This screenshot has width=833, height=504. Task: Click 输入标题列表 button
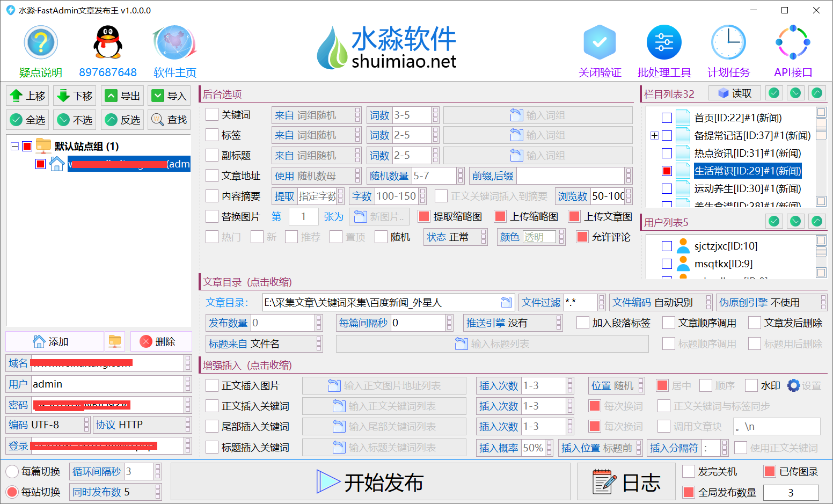492,344
